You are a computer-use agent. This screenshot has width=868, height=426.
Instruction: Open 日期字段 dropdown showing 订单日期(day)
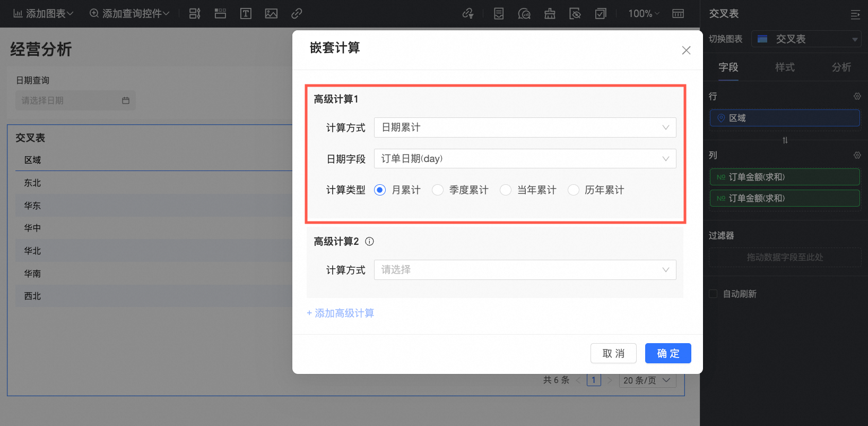pyautogui.click(x=525, y=159)
